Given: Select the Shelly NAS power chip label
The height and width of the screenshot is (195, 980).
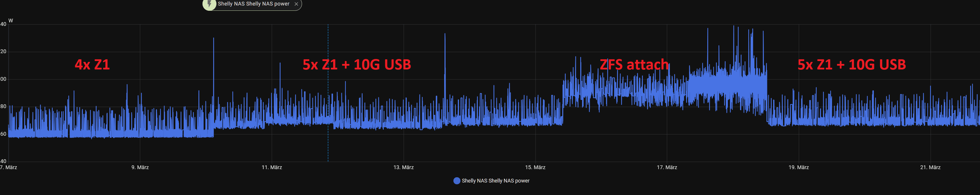Looking at the screenshot, I should click(253, 4).
